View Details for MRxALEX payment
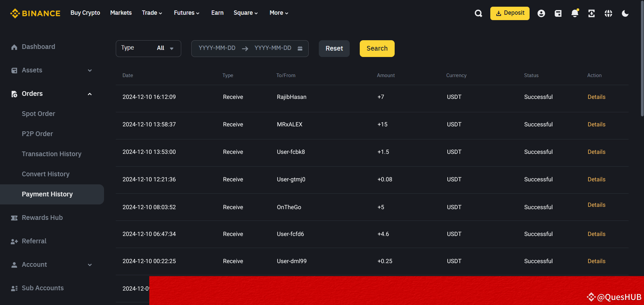This screenshot has width=644, height=305. (x=596, y=124)
